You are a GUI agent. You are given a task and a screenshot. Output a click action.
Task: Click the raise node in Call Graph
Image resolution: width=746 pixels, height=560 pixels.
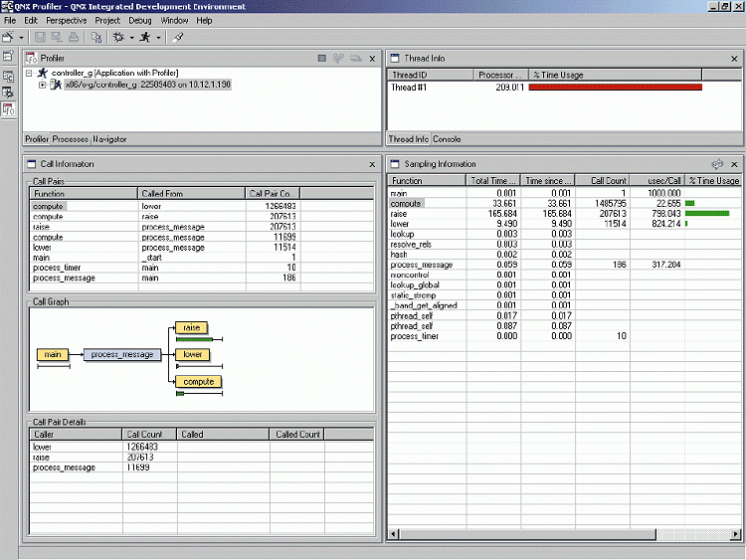(192, 327)
